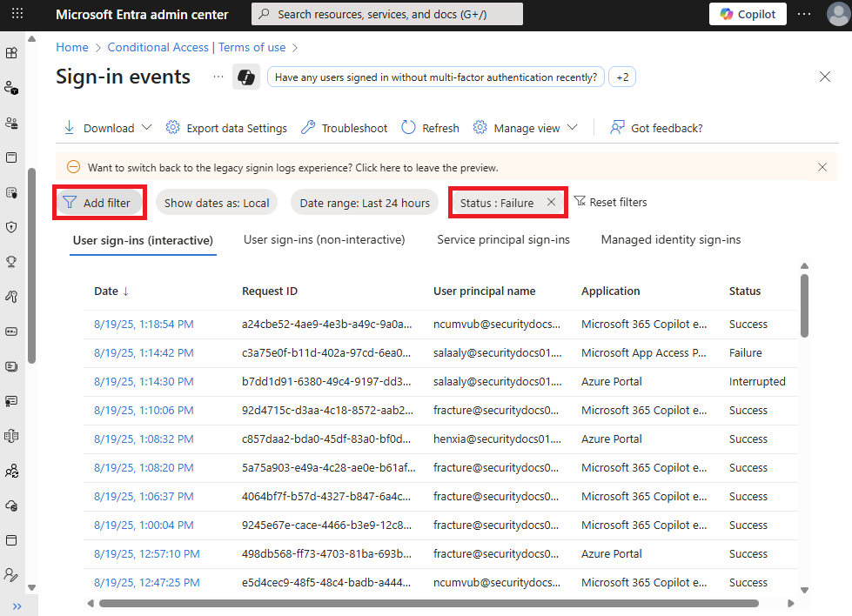Viewport: 852px width, 616px height.
Task: Open the Service principal sign-ins tab
Action: pos(503,238)
